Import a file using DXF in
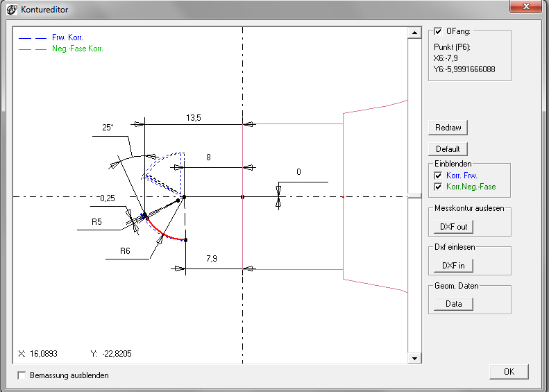Viewport: 549px width, 392px height. 453,265
